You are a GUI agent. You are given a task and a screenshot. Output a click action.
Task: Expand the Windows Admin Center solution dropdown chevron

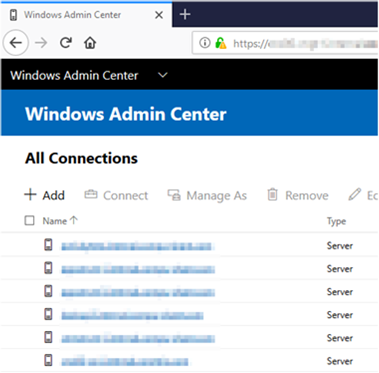pyautogui.click(x=163, y=75)
